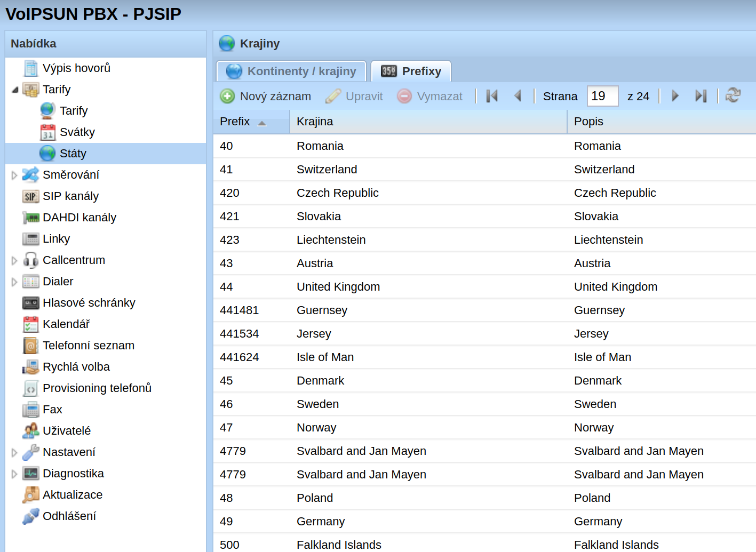This screenshot has width=756, height=552.
Task: Select the Státy globe icon
Action: tap(48, 154)
